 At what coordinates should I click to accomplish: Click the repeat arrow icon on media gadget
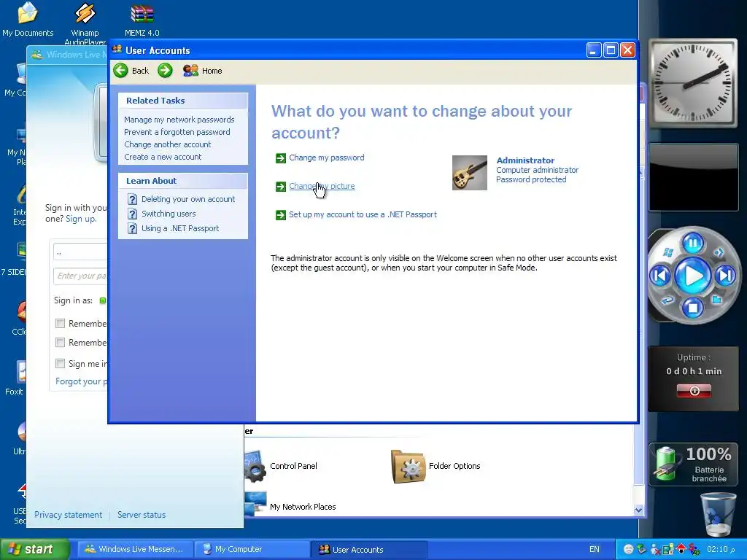[x=668, y=300]
